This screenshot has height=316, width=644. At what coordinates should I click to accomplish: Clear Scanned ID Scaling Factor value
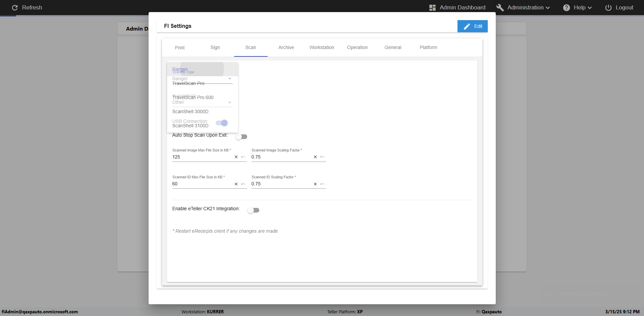click(x=315, y=184)
